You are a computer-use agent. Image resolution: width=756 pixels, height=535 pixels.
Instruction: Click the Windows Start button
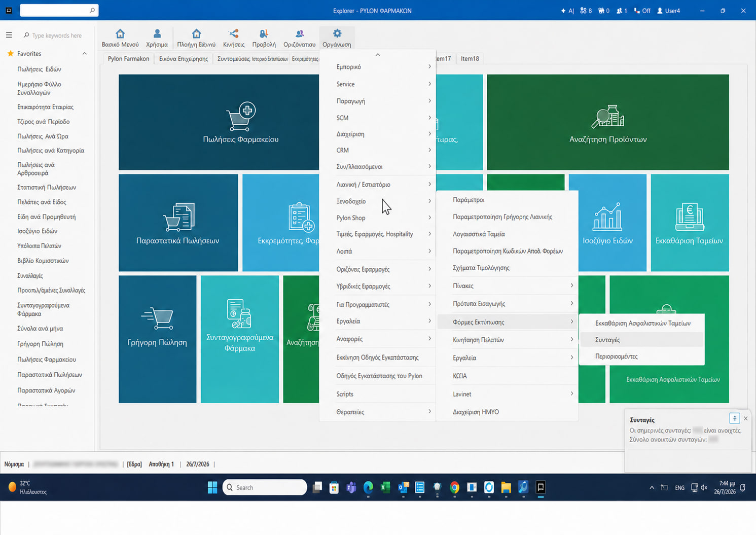(x=212, y=487)
